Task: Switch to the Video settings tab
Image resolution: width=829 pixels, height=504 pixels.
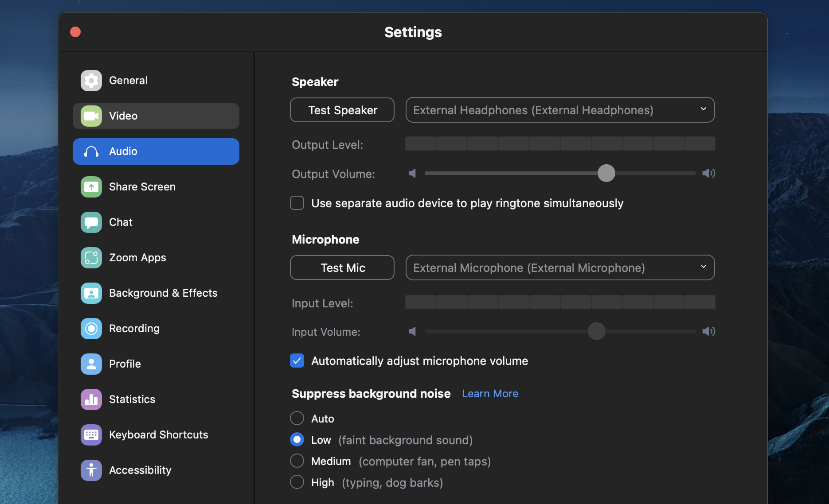Action: (x=156, y=116)
